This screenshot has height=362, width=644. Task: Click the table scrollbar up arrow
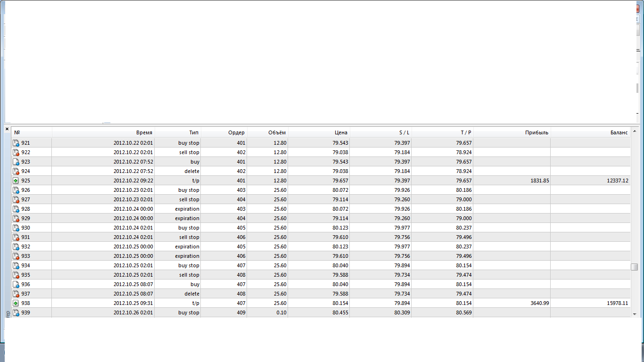(x=635, y=131)
